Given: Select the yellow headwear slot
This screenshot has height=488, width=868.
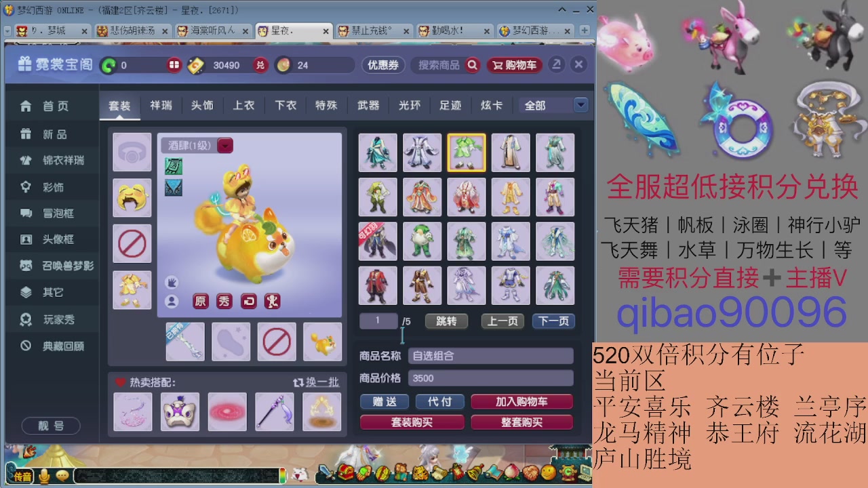Looking at the screenshot, I should click(x=132, y=197).
